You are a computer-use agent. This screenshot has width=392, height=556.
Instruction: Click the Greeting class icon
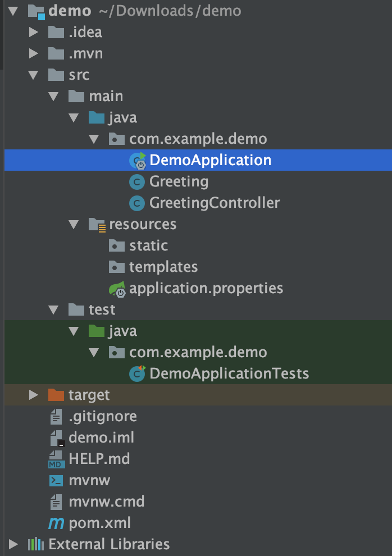click(137, 182)
